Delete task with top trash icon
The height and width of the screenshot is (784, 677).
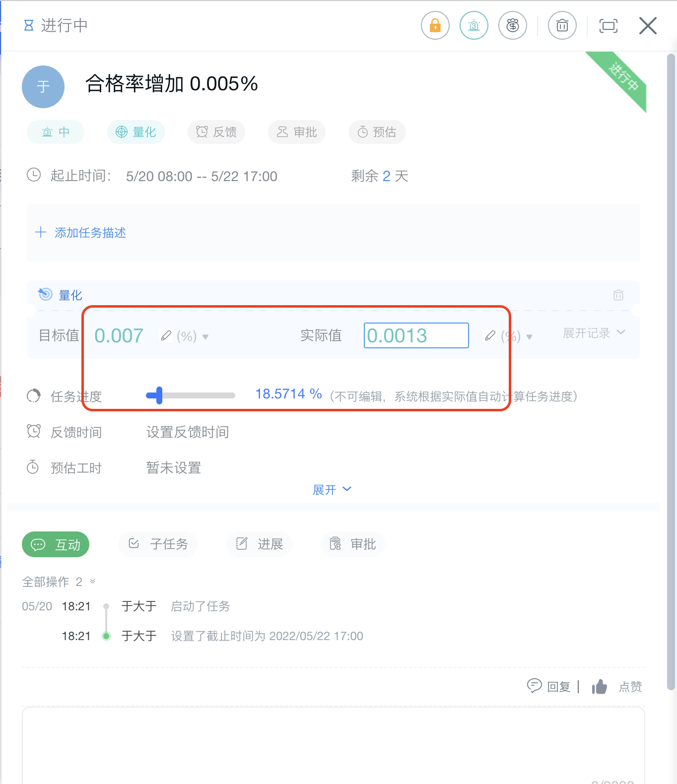(x=562, y=25)
